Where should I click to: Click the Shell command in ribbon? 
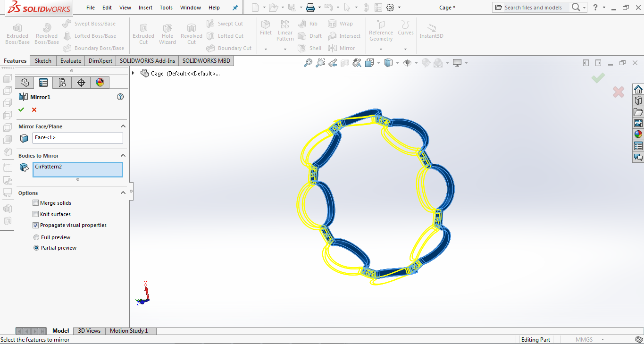pyautogui.click(x=310, y=48)
